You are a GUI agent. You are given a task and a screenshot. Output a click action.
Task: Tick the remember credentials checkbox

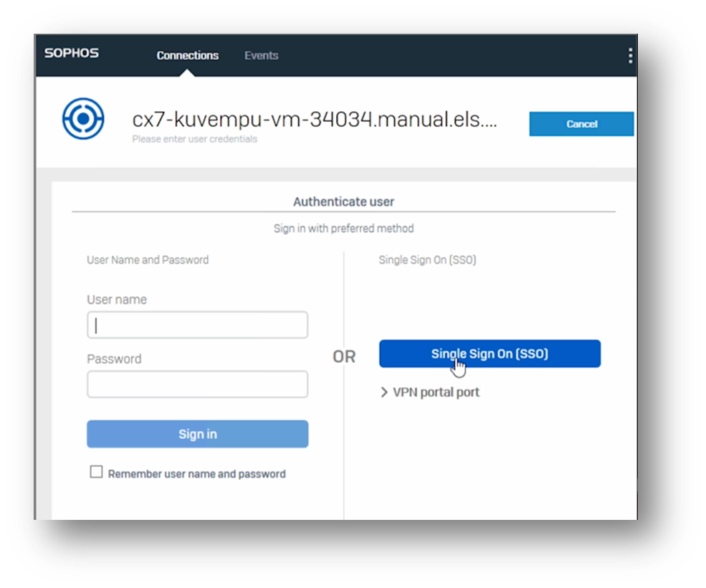(96, 472)
